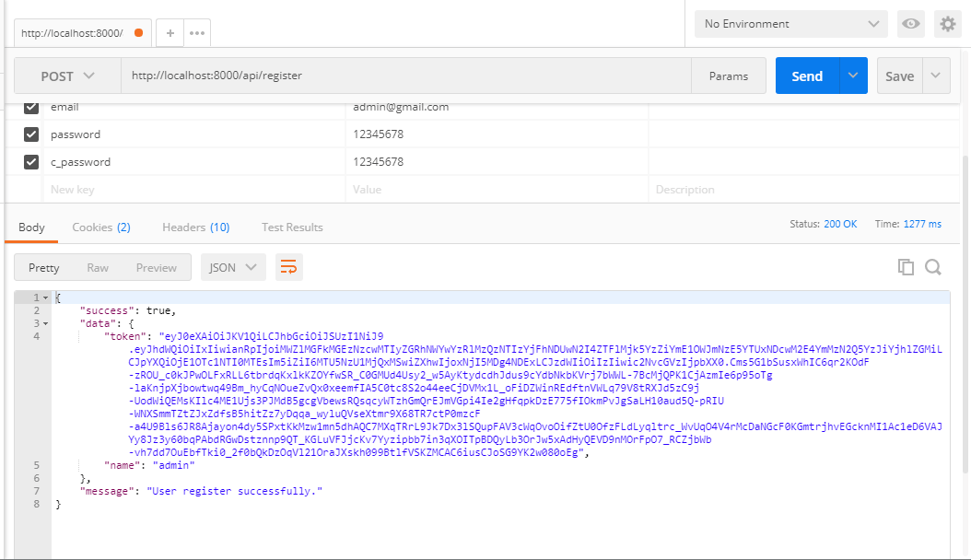Open more tab options via the ellipsis icon
This screenshot has width=971, height=560.
[x=195, y=30]
